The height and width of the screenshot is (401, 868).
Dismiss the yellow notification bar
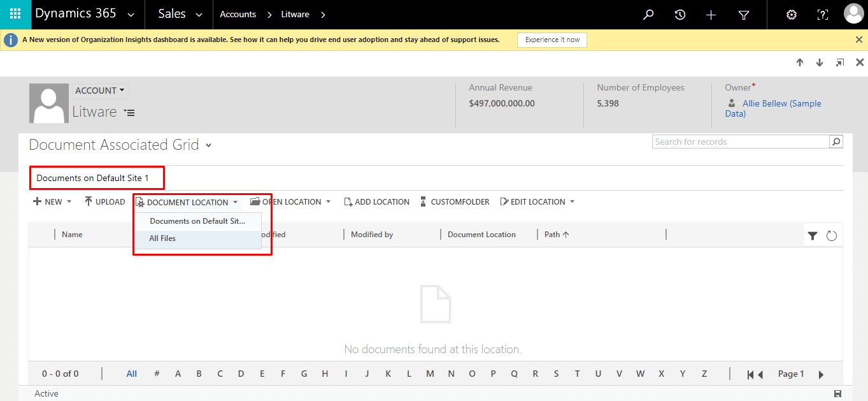pyautogui.click(x=859, y=40)
